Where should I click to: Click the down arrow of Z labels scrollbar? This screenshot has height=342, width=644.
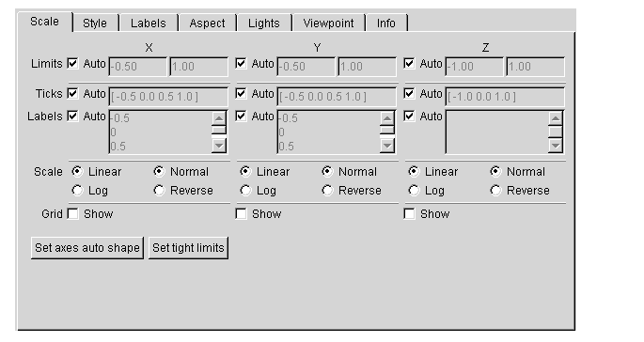click(x=556, y=146)
